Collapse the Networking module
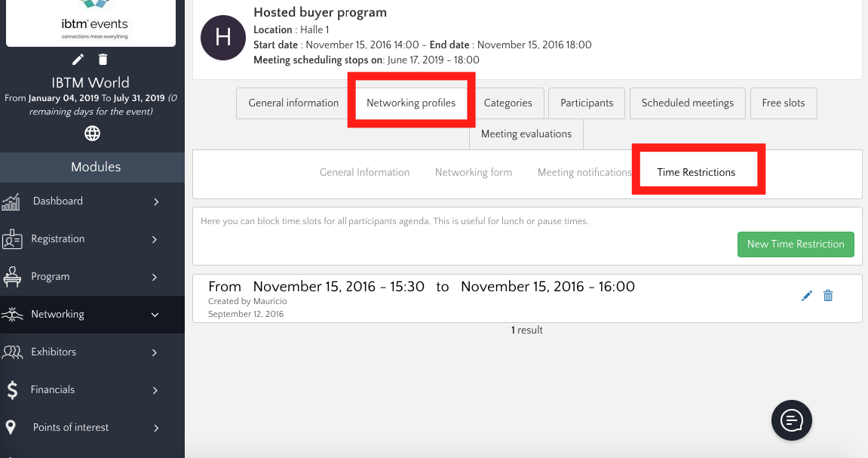Screen dimensions: 868x458 tap(155, 315)
